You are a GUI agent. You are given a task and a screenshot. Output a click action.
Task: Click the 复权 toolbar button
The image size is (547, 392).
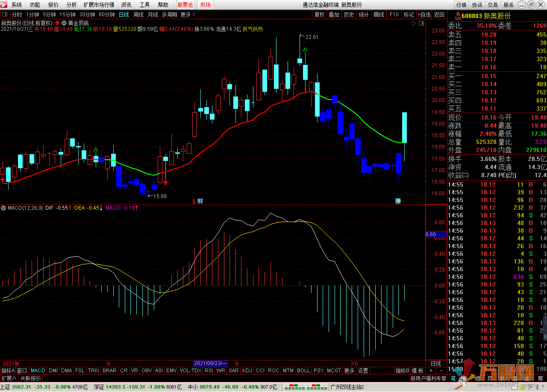pyautogui.click(x=319, y=15)
